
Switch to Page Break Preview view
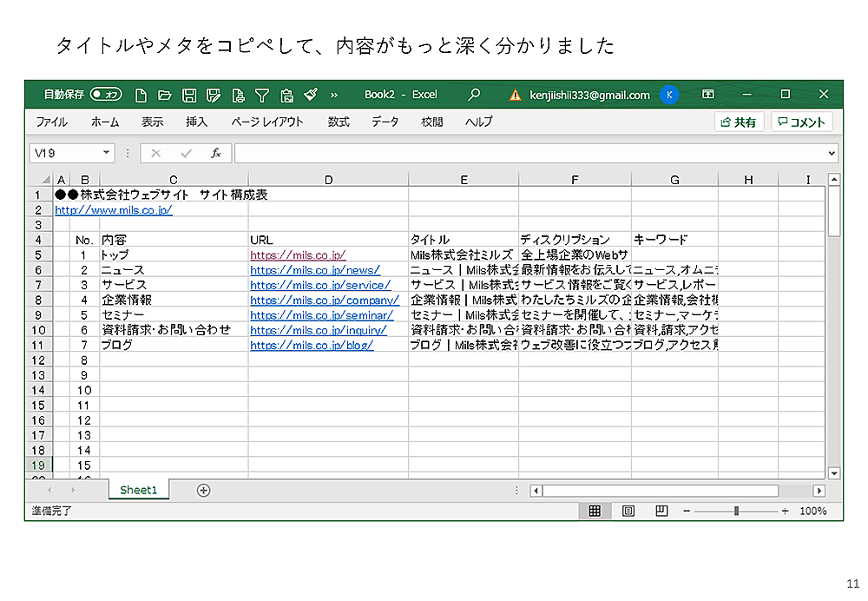[x=661, y=511]
